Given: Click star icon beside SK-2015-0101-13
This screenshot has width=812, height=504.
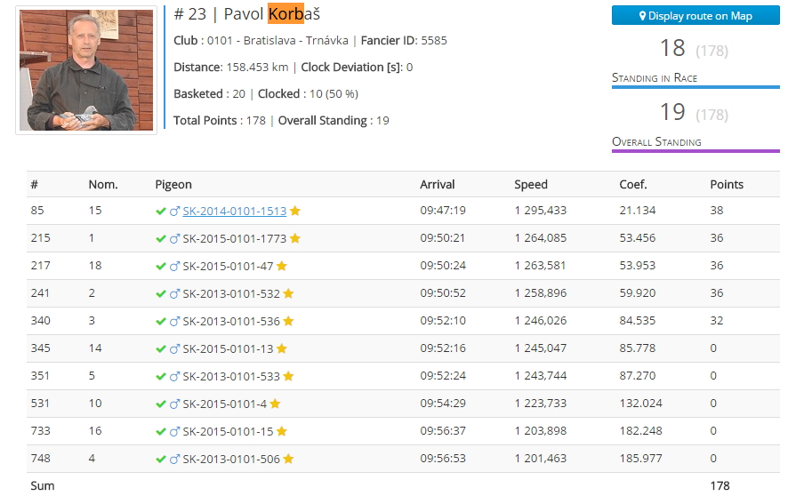Looking at the screenshot, I should 282,349.
